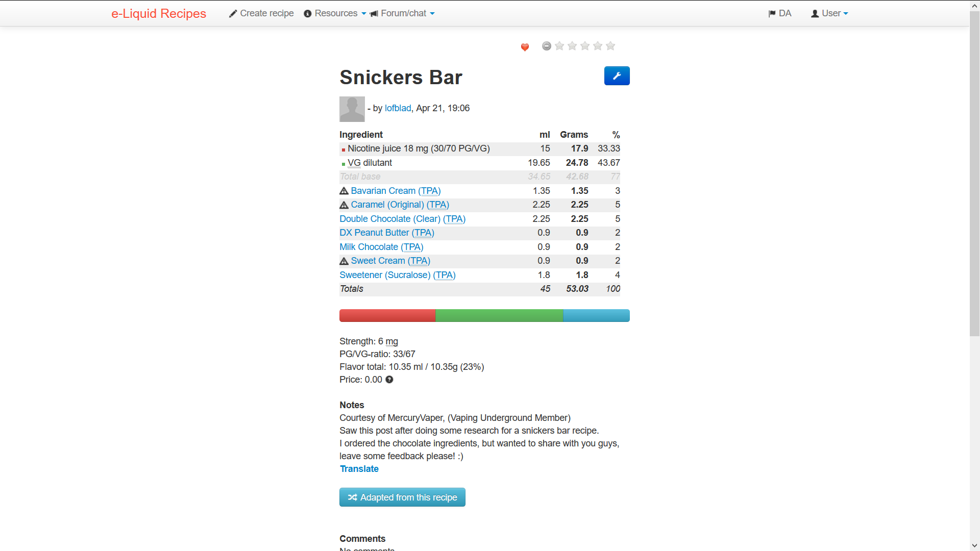The height and width of the screenshot is (551, 980).
Task: Open the lofblad author profile link
Action: tap(398, 108)
